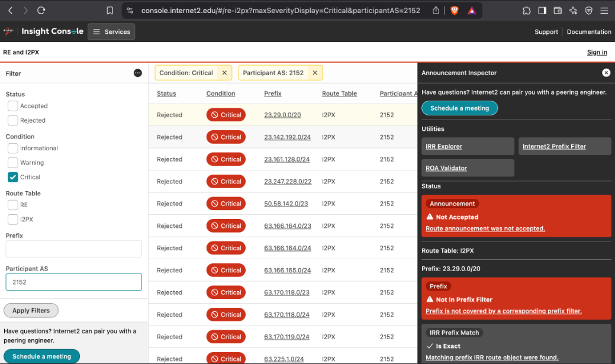This screenshot has height=364, width=615.
Task: Open Leo AI sparkle icon
Action: coord(573,11)
